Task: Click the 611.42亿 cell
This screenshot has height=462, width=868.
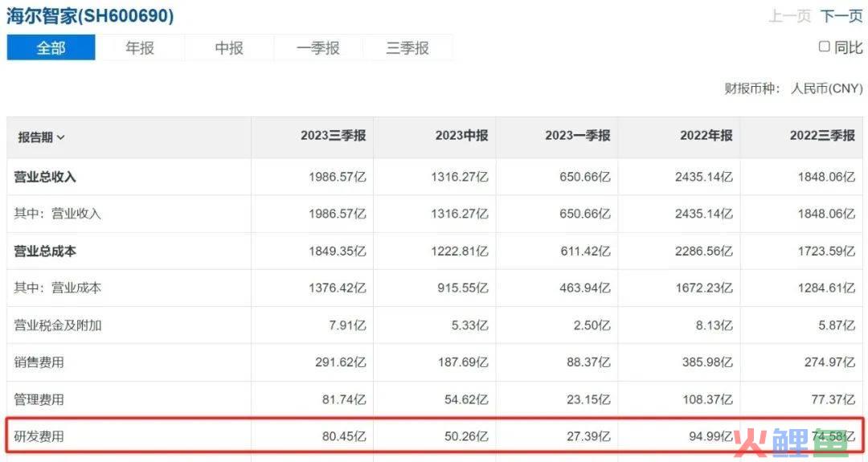Action: 585,251
